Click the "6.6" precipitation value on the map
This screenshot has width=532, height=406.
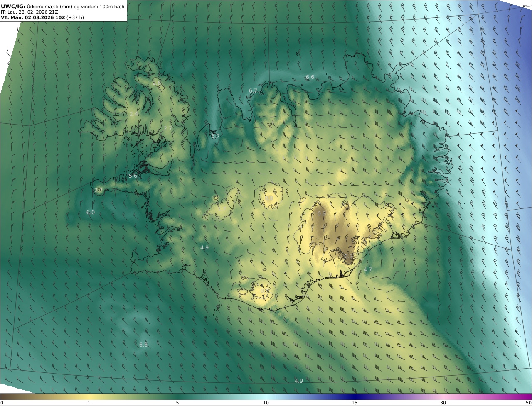coord(310,77)
